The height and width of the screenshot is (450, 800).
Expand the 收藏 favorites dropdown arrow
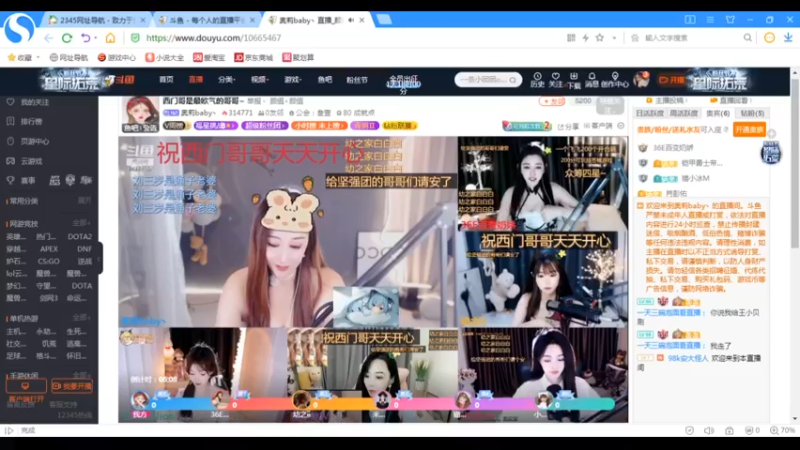click(x=38, y=58)
